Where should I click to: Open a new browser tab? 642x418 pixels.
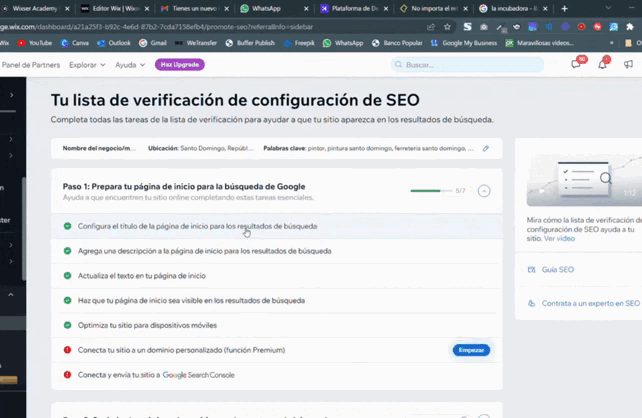pyautogui.click(x=565, y=9)
